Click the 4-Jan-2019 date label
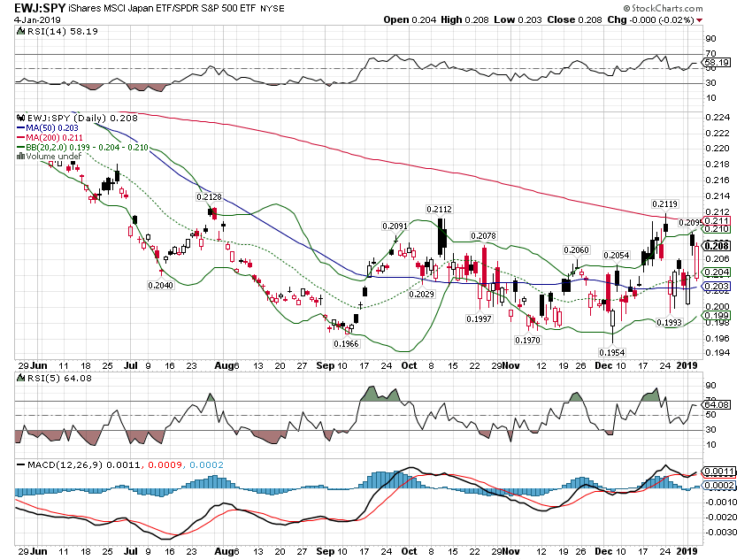This screenshot has width=752, height=560. coord(37,19)
